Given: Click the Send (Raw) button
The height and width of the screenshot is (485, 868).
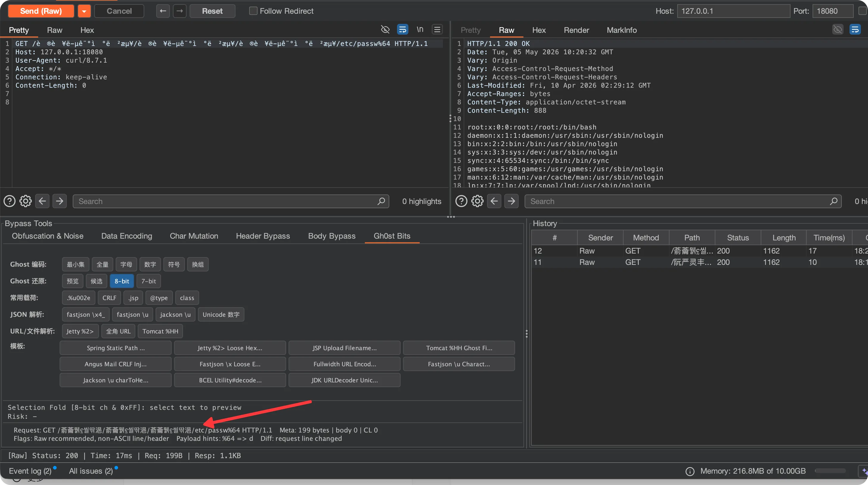Looking at the screenshot, I should (41, 11).
